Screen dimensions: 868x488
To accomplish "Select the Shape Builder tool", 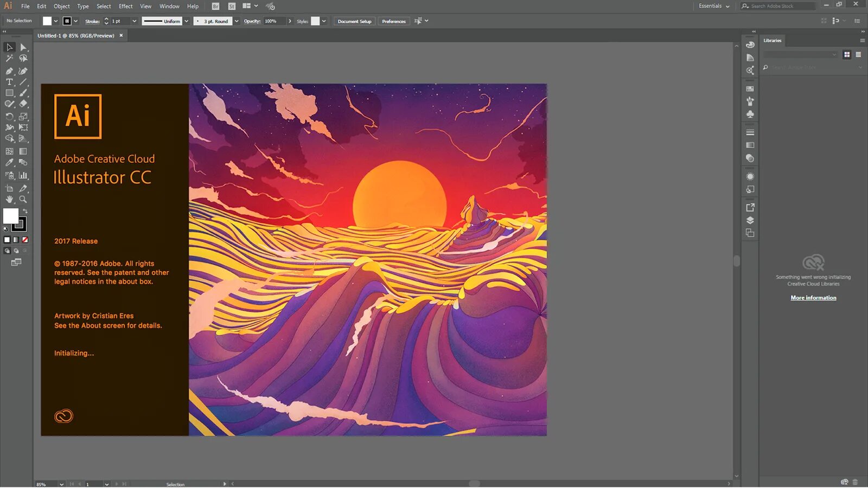I will coord(9,138).
